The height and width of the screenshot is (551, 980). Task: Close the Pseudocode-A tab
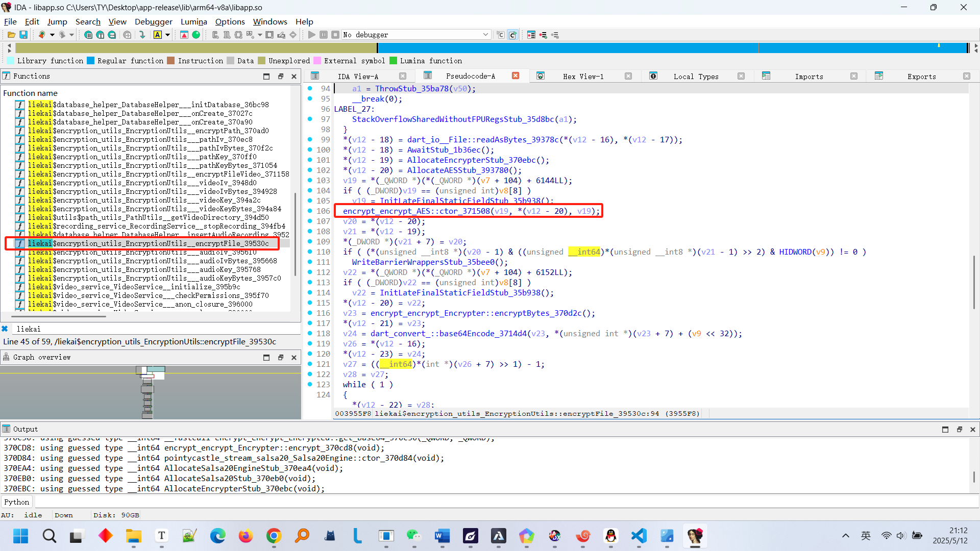tap(516, 76)
